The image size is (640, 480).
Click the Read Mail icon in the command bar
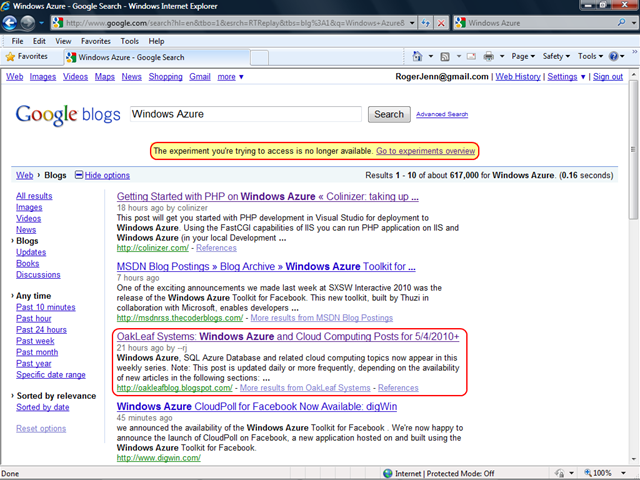pos(471,56)
